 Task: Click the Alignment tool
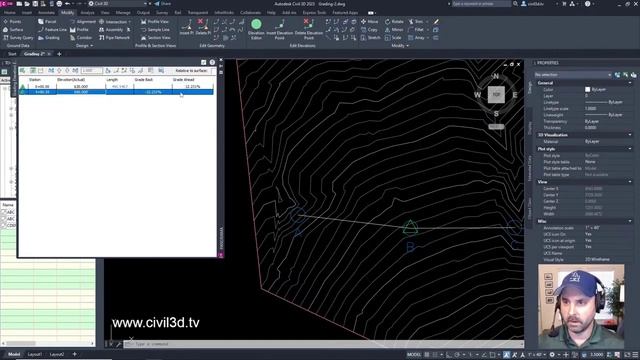tap(83, 22)
